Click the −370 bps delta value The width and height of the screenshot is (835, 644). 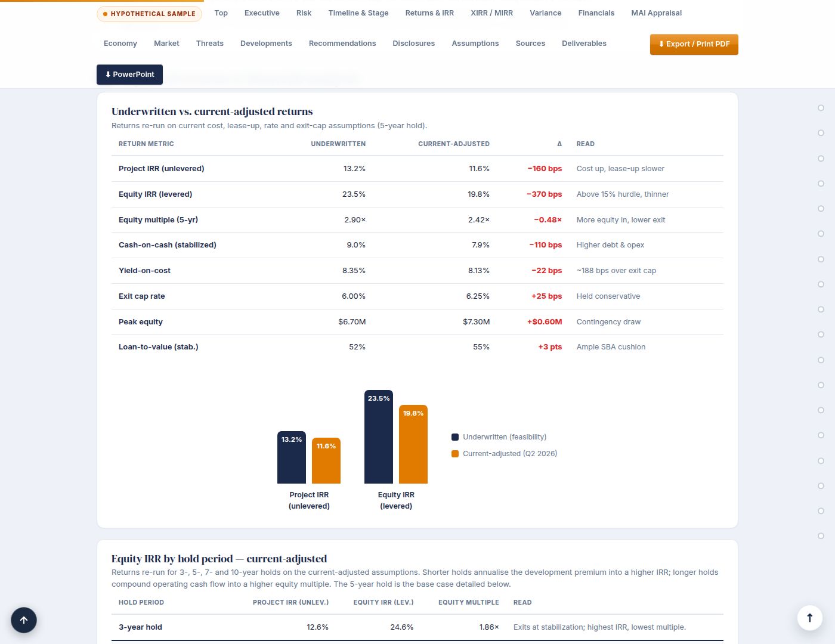click(545, 194)
